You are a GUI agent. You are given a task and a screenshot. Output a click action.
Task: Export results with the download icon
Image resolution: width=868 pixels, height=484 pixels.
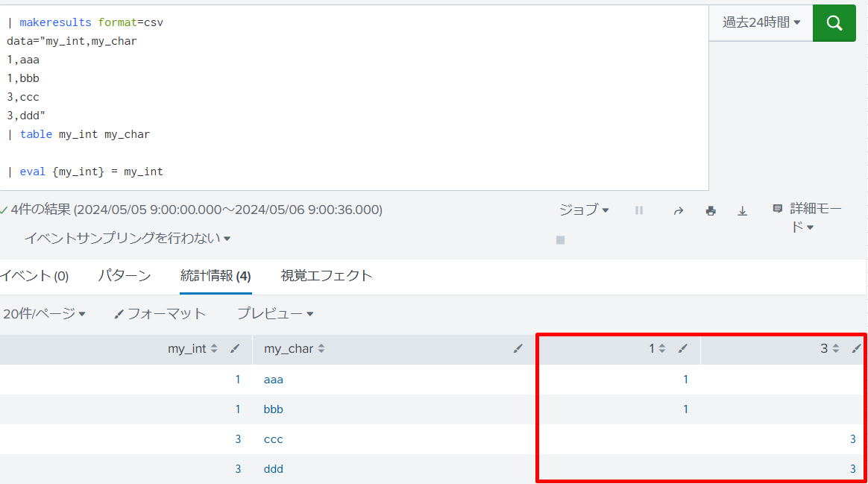(742, 210)
